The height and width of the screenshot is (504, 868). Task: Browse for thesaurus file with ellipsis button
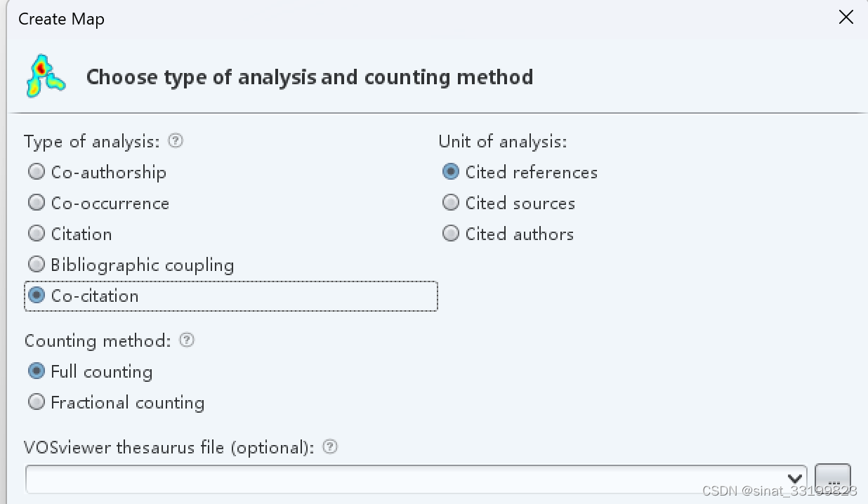pos(833,480)
